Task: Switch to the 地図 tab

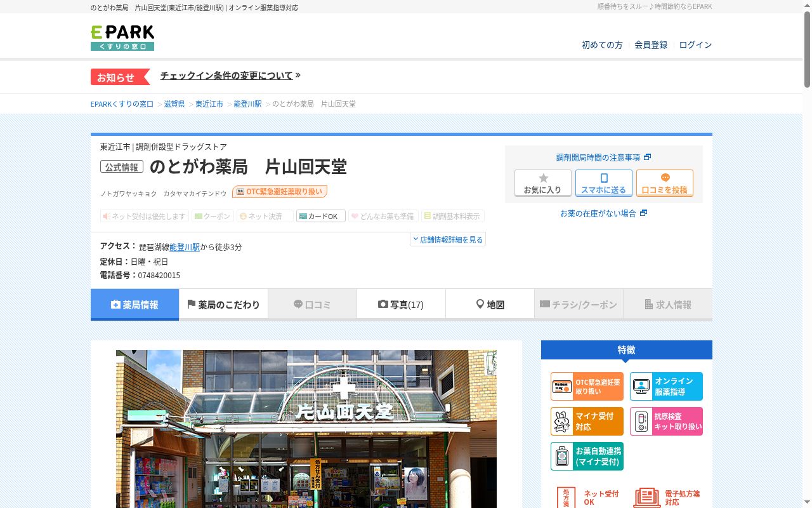Action: pyautogui.click(x=490, y=304)
